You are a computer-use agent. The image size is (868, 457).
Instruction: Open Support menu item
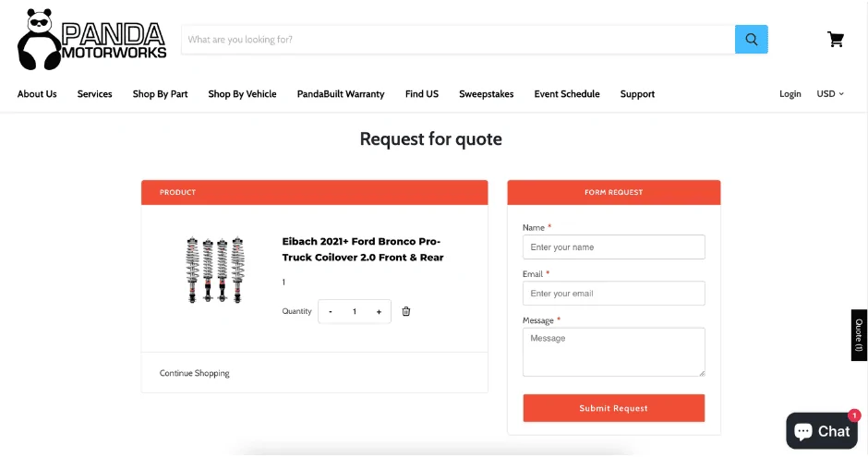click(637, 94)
